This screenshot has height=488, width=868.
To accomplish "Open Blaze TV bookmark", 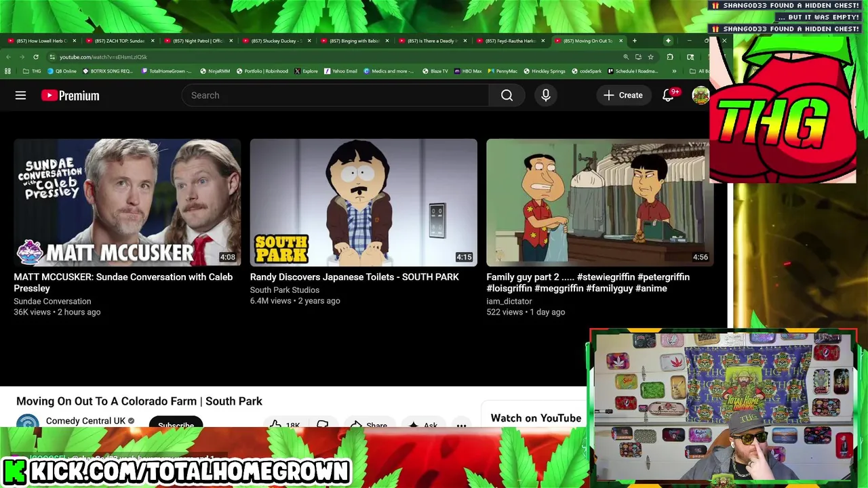I will click(x=435, y=71).
